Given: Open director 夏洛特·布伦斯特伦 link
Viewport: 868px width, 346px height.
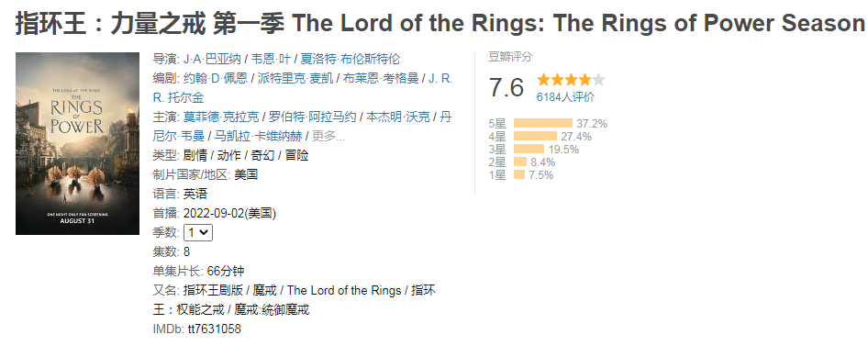Looking at the screenshot, I should coord(351,59).
